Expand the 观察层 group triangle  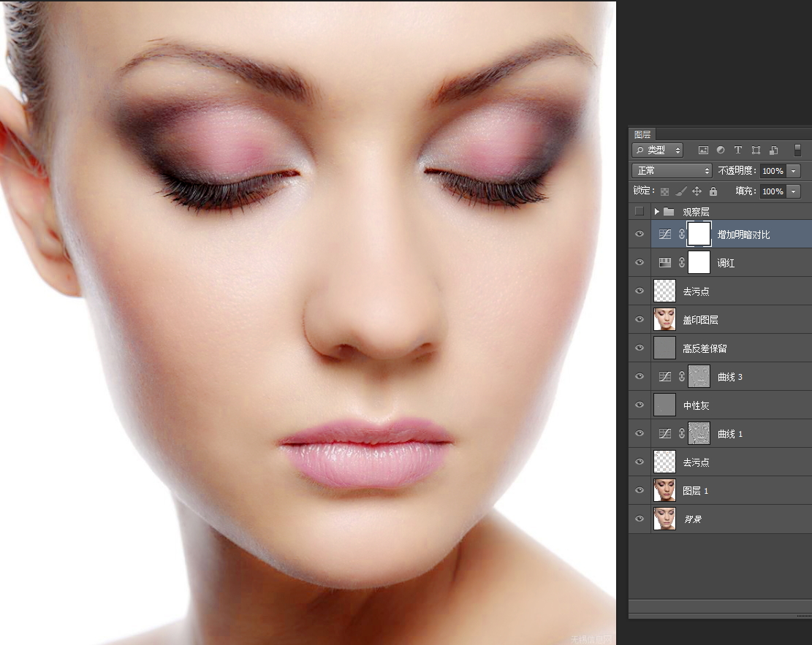pyautogui.click(x=656, y=212)
